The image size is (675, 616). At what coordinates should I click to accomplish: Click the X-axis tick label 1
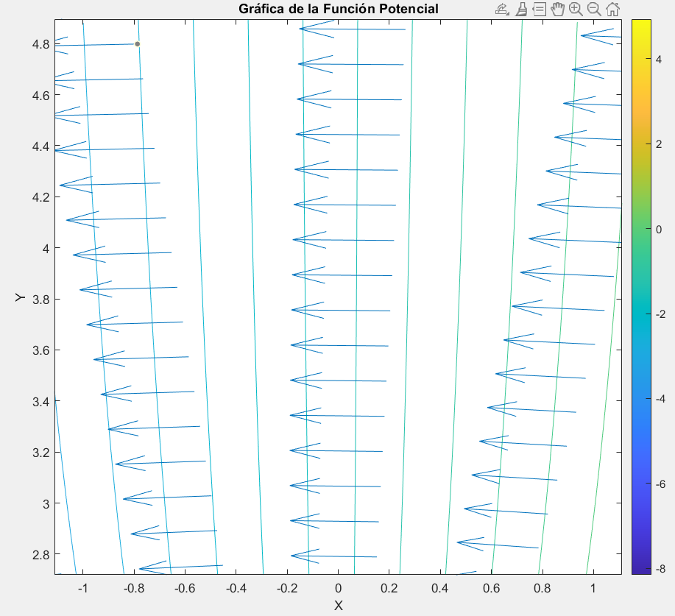593,588
